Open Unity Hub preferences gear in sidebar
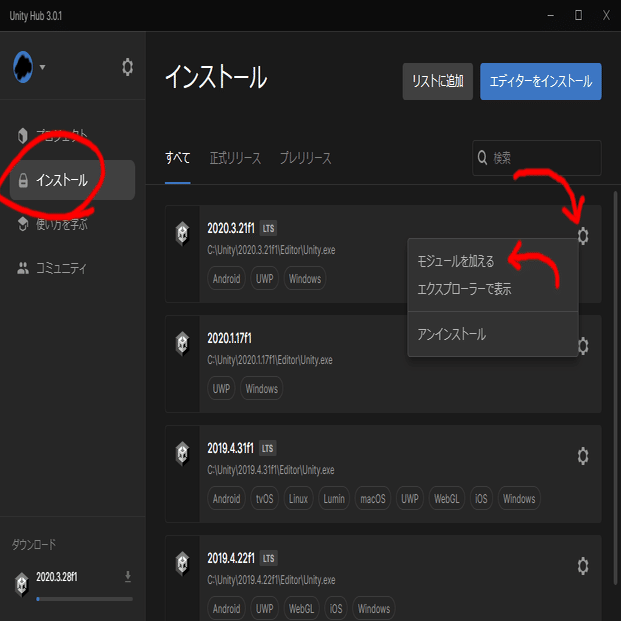The image size is (621, 621). coord(127,67)
